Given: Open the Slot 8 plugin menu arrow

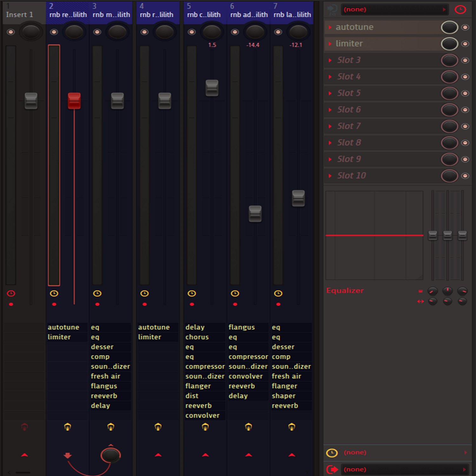Looking at the screenshot, I should [330, 143].
